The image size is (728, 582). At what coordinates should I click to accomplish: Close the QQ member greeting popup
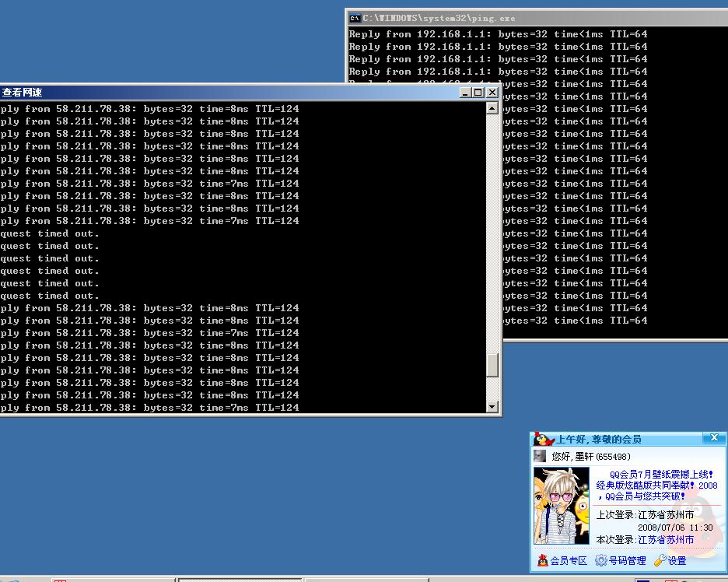714,437
